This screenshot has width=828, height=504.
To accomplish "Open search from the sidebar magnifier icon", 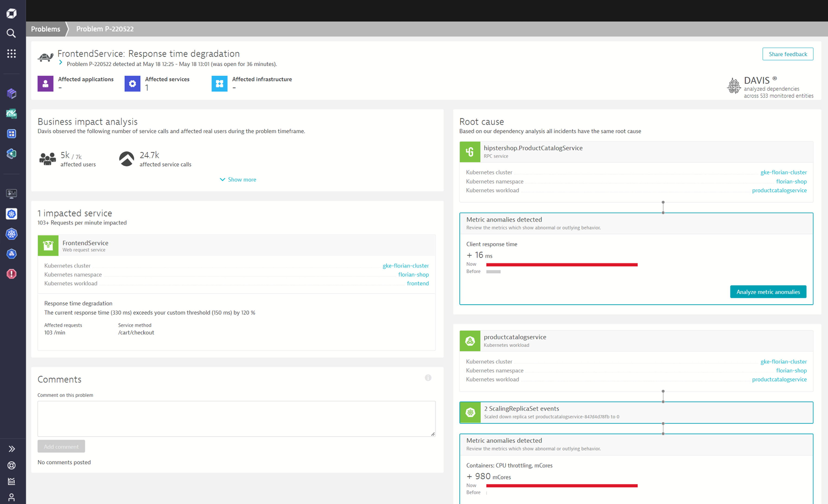I will tap(11, 33).
